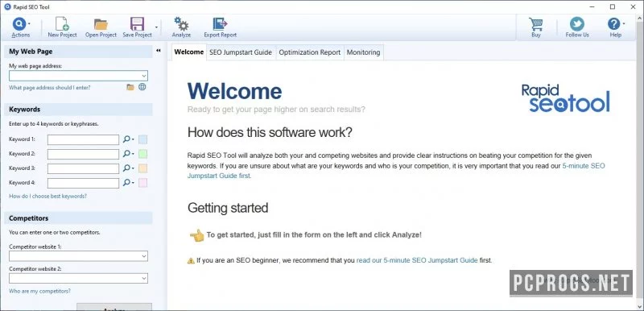
Task: Click 'read our 5-minute SEO Jumpstart Guide' link
Action: pyautogui.click(x=417, y=260)
